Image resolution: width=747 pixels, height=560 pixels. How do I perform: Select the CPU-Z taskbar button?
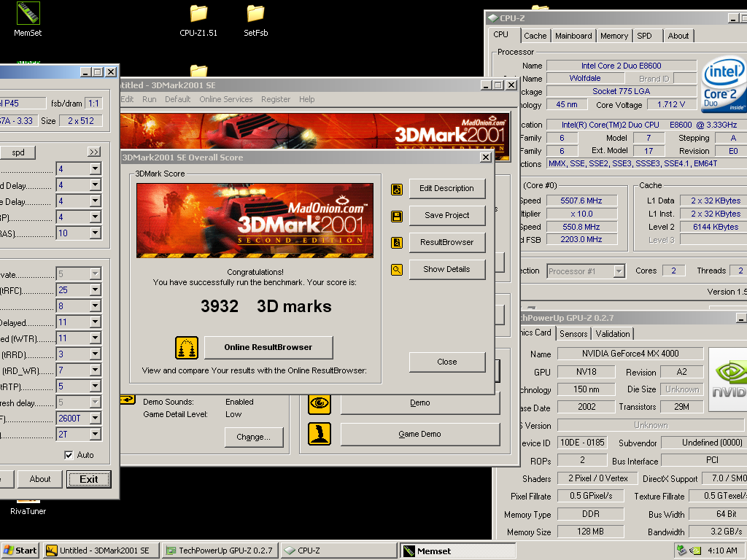[x=338, y=551]
